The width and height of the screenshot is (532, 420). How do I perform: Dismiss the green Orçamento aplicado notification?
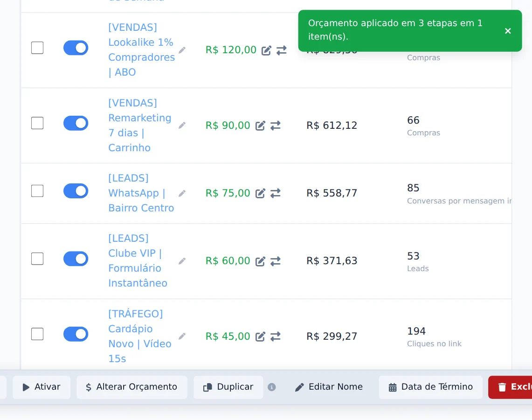pos(508,31)
